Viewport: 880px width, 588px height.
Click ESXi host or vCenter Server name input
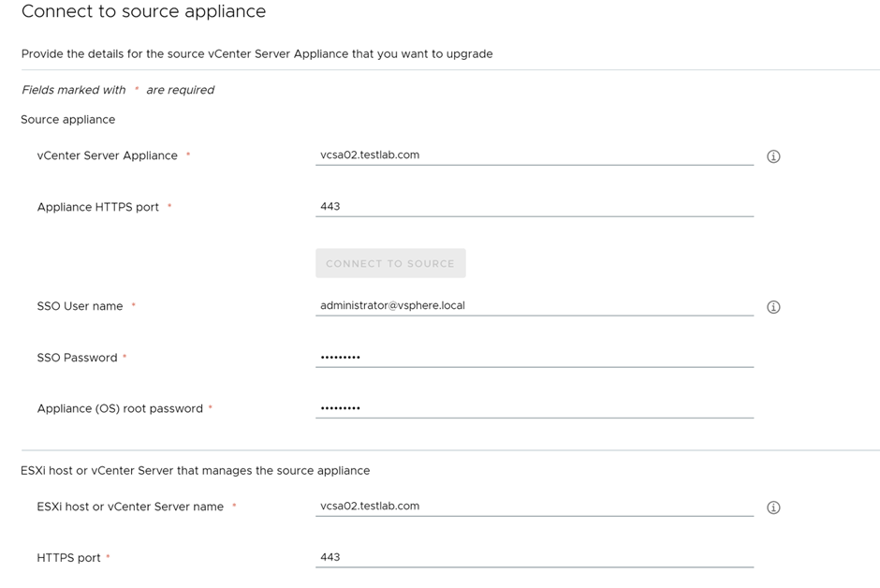pyautogui.click(x=534, y=507)
